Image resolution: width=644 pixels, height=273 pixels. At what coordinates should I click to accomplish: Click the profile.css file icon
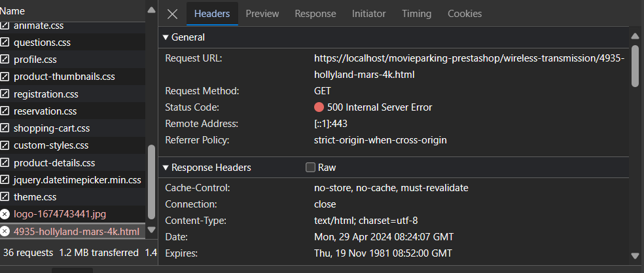[x=5, y=60]
